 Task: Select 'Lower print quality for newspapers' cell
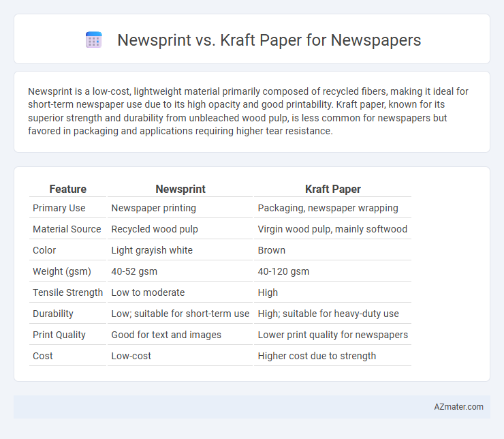coord(332,335)
